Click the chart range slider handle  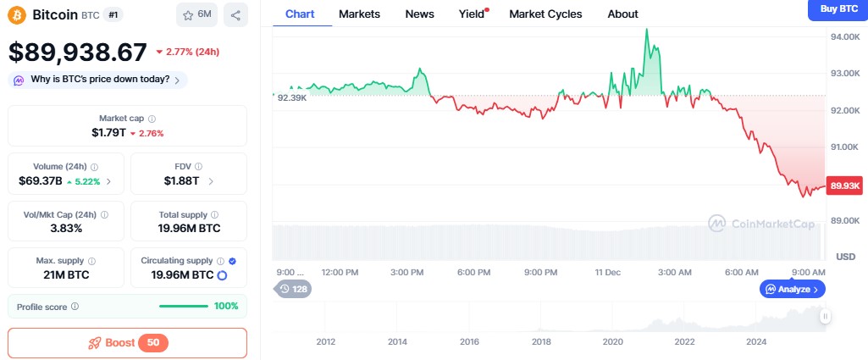[825, 316]
